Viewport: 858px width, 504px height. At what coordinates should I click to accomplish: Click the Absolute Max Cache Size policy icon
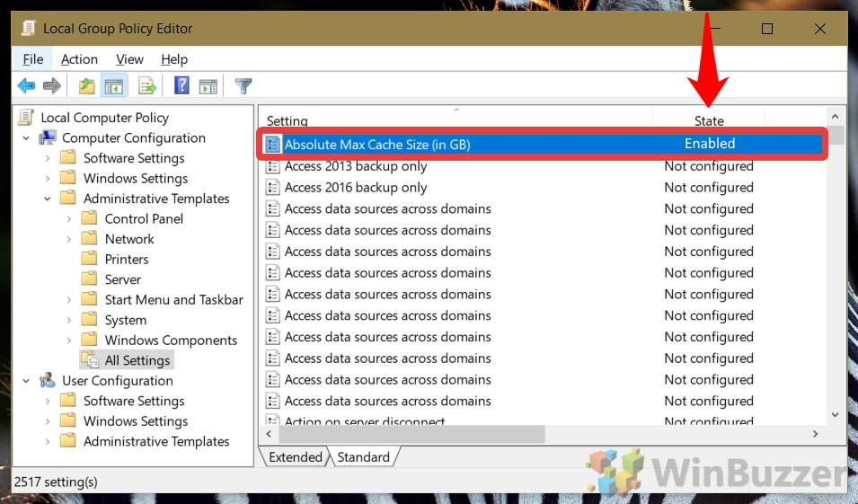click(272, 145)
